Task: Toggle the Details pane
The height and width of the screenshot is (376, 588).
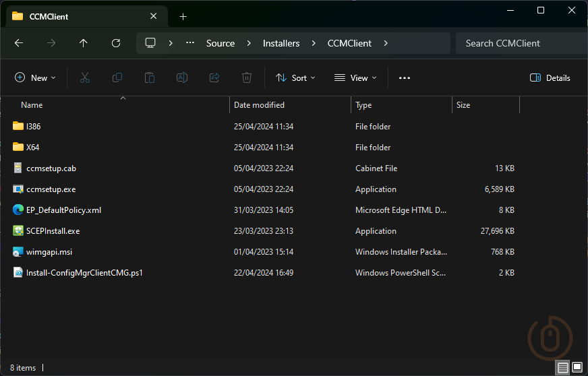Action: 550,77
